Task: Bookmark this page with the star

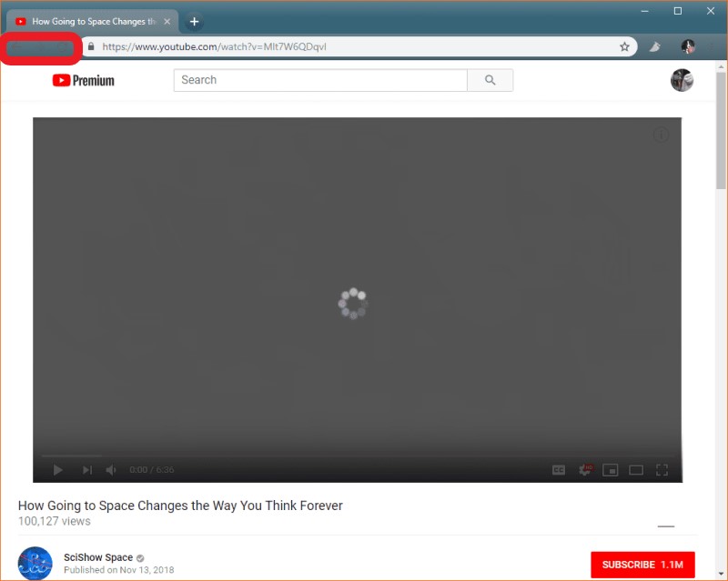Action: 624,46
